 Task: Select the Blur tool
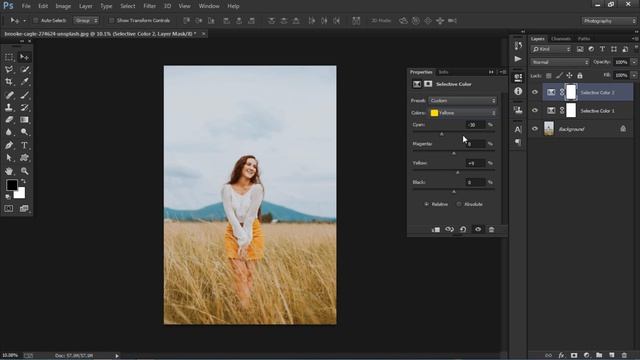pyautogui.click(x=9, y=132)
